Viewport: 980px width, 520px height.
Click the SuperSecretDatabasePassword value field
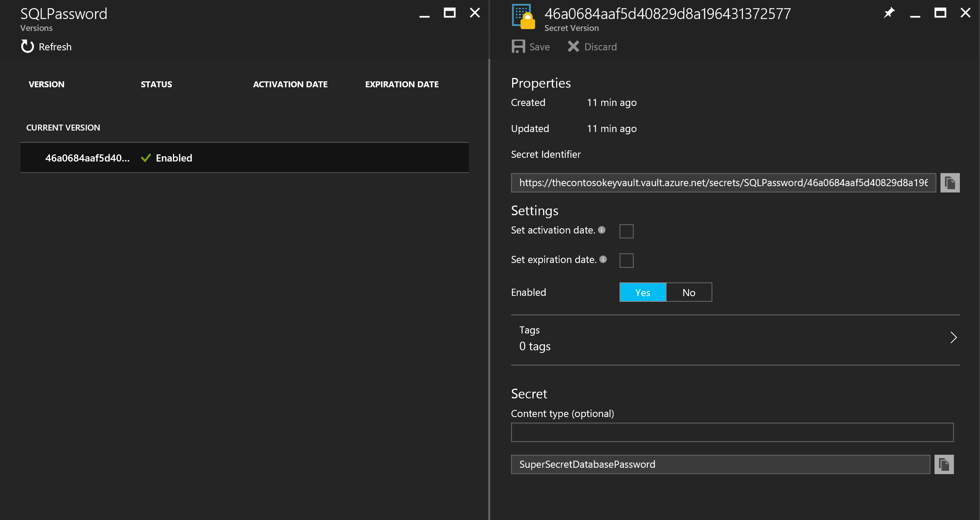point(720,464)
